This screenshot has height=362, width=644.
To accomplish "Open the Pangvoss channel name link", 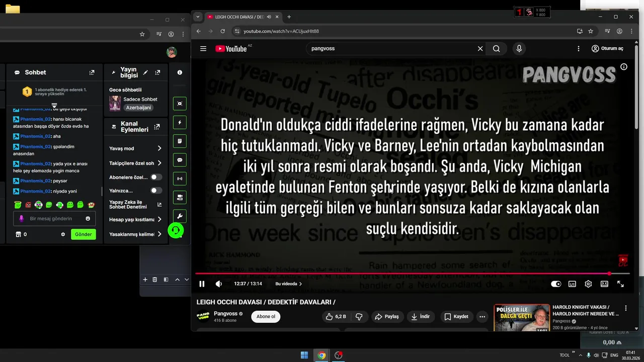I will (225, 314).
